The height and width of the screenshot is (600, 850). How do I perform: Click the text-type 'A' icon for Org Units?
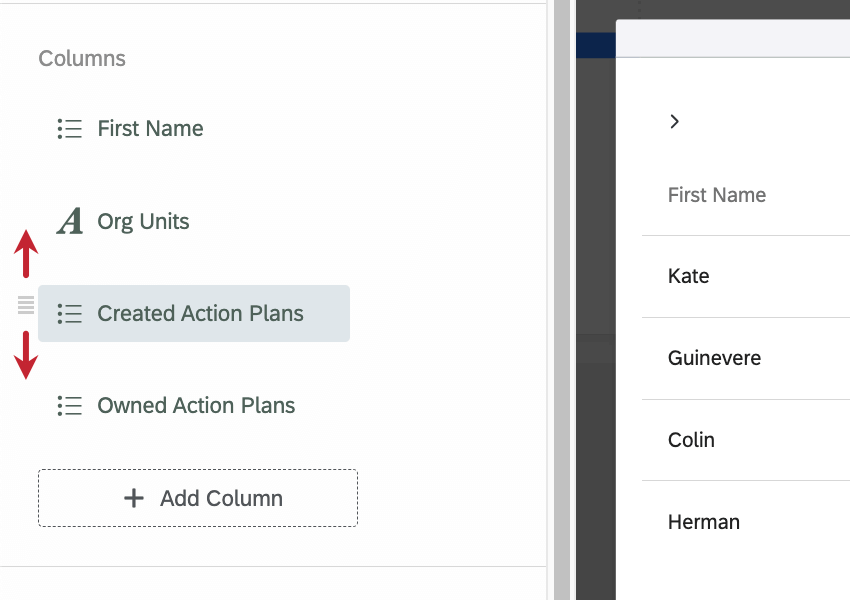click(x=70, y=221)
